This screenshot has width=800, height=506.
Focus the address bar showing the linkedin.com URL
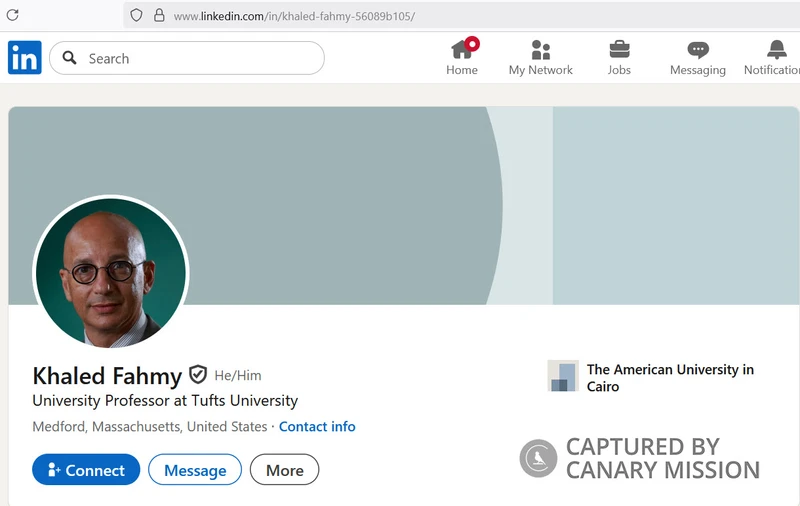pos(400,16)
